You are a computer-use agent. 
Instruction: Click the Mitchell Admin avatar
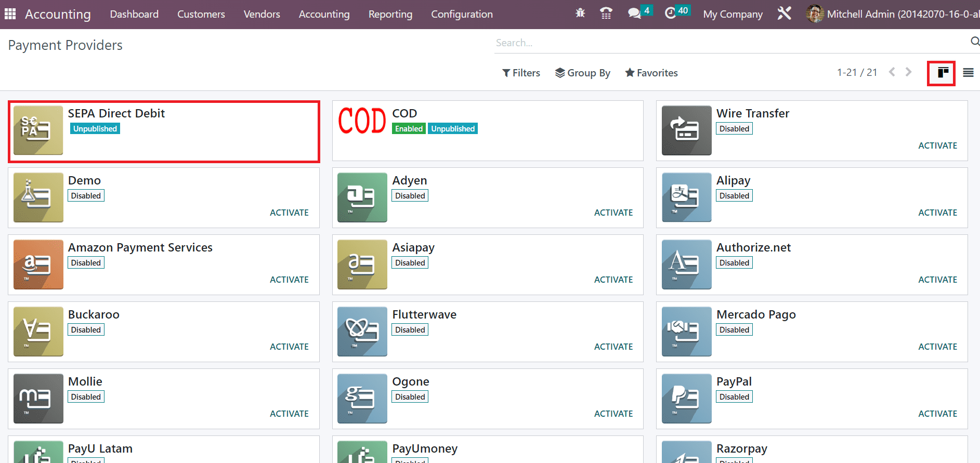click(x=815, y=14)
